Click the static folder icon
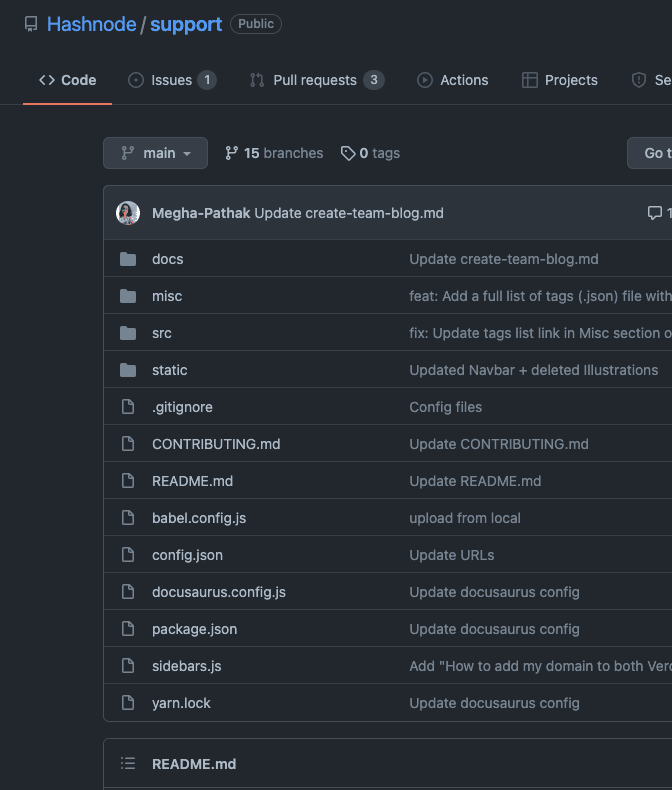Image resolution: width=672 pixels, height=790 pixels. point(128,370)
